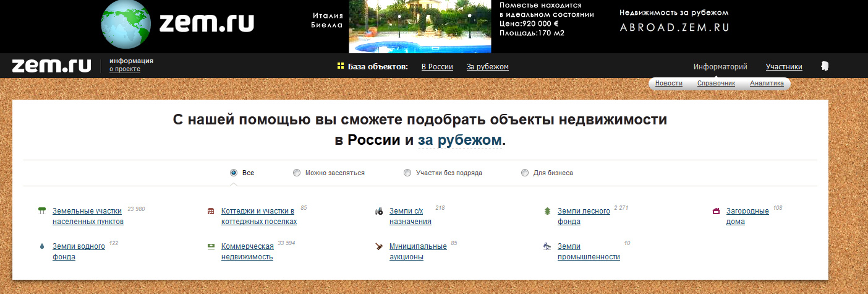Open the Муниципальные аукционы link
Image resolution: width=868 pixels, height=294 pixels.
(418, 251)
